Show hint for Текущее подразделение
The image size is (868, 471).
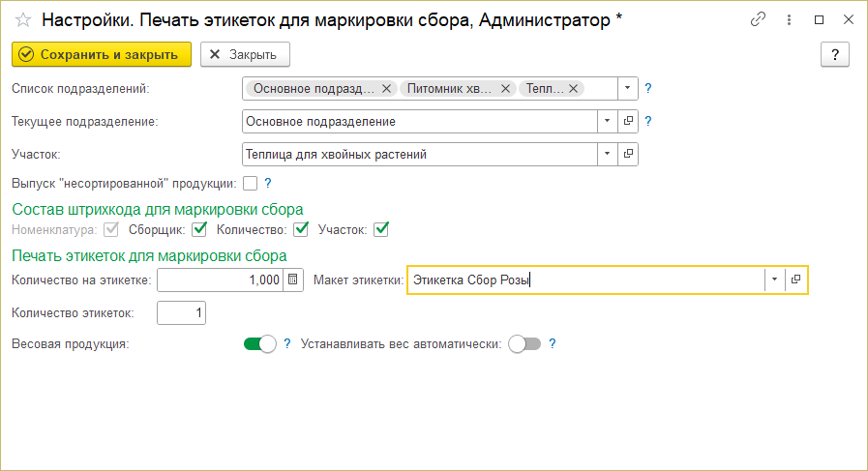point(648,121)
